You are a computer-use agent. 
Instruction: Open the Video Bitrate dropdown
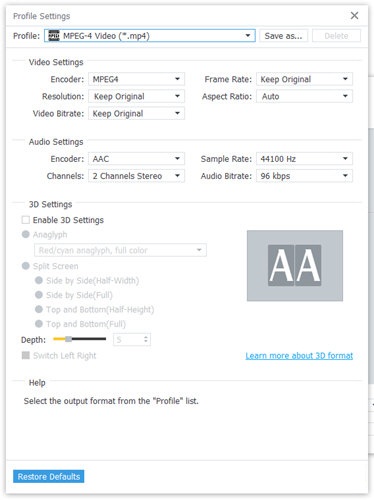point(136,113)
